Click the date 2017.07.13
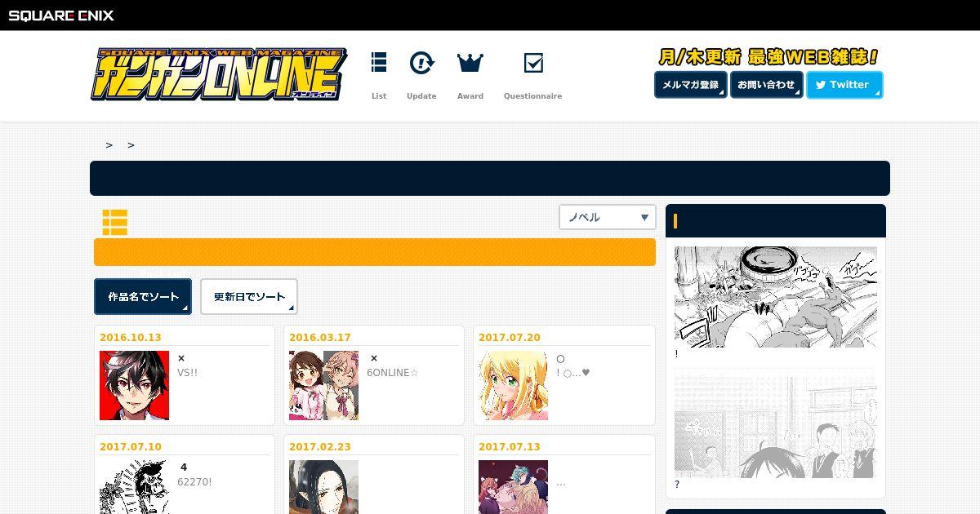Image resolution: width=980 pixels, height=514 pixels. [510, 447]
